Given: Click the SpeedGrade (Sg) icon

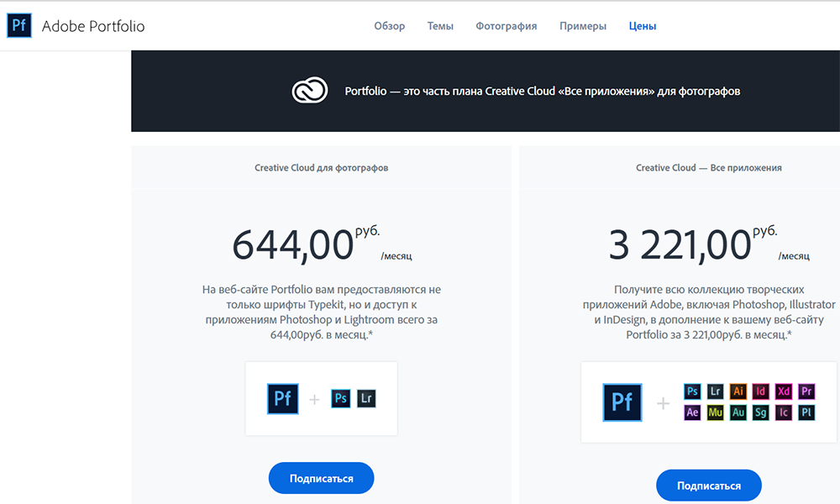Looking at the screenshot, I should point(761,412).
